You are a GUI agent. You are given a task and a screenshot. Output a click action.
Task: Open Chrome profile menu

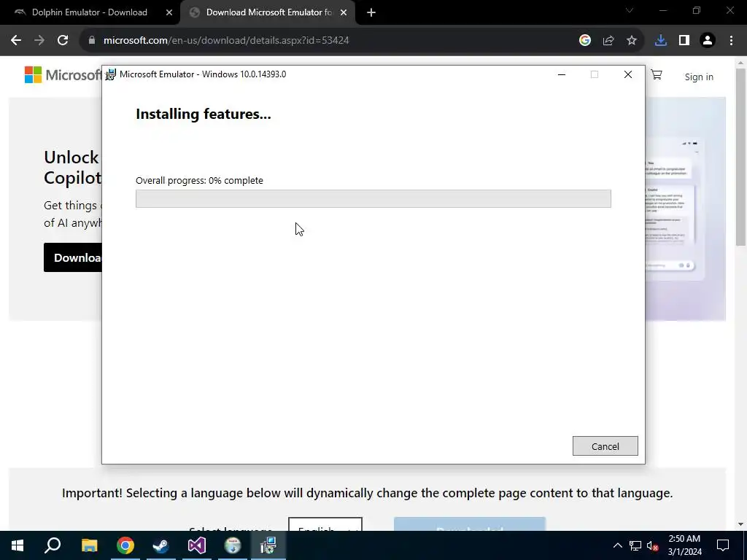(x=708, y=41)
